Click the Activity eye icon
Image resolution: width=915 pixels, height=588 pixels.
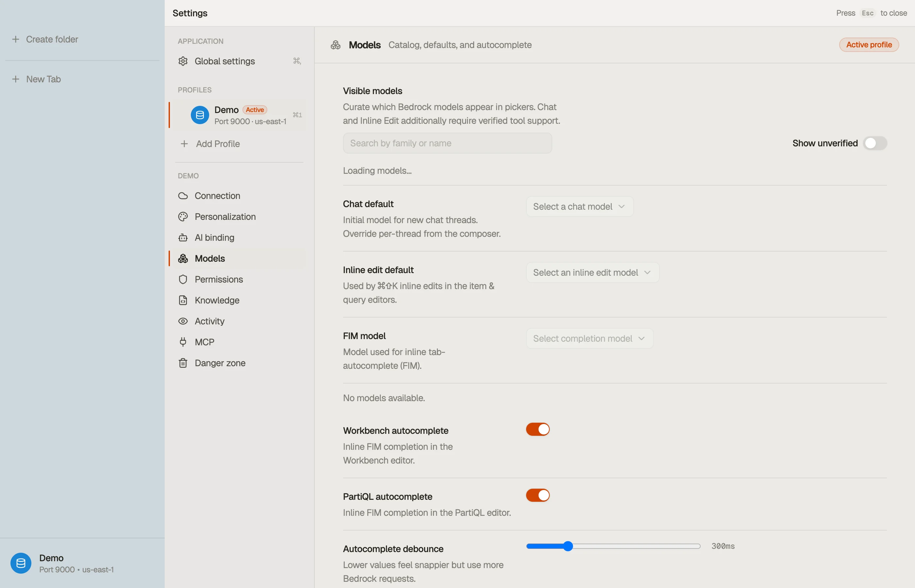click(x=183, y=321)
